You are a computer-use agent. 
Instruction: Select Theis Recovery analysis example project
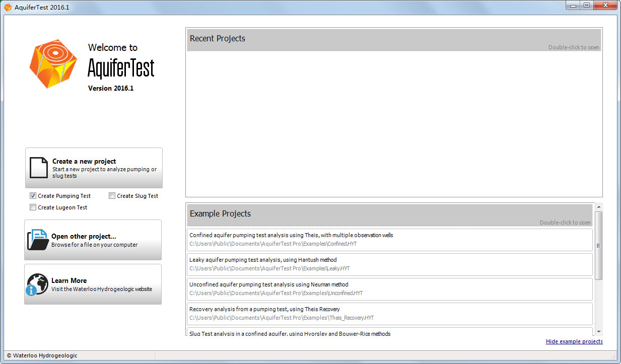pyautogui.click(x=390, y=314)
